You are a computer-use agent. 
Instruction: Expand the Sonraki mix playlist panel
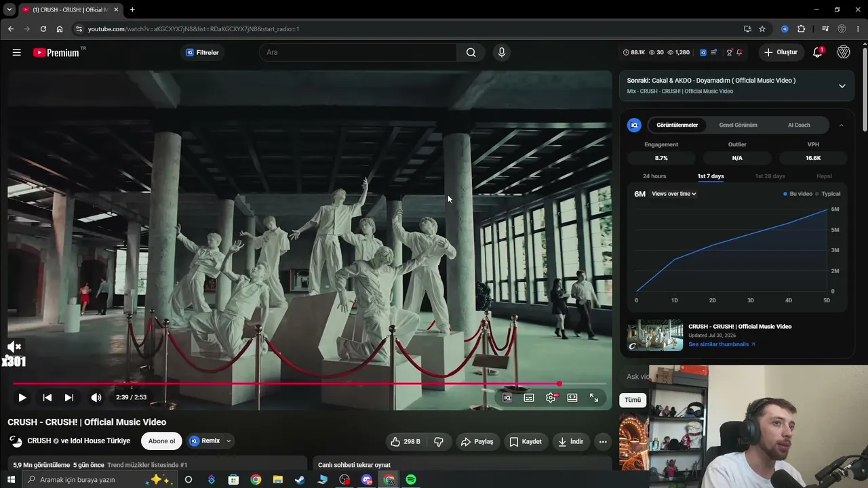coord(842,86)
